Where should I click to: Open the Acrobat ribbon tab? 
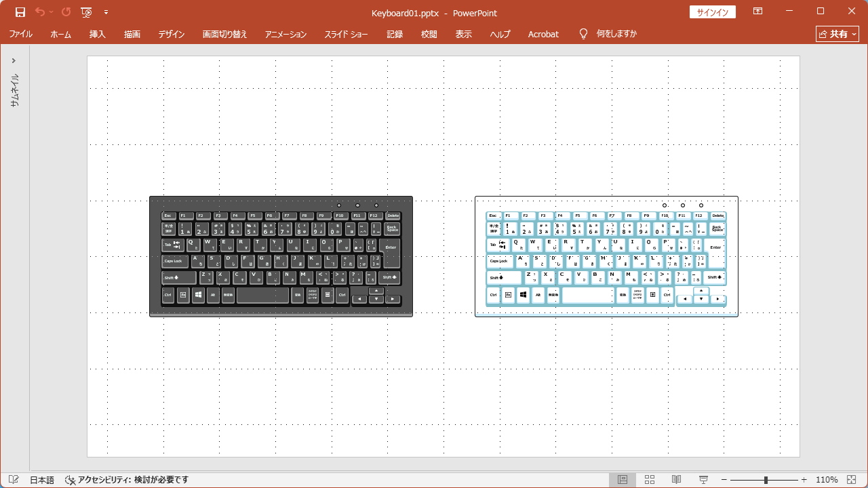(x=543, y=34)
